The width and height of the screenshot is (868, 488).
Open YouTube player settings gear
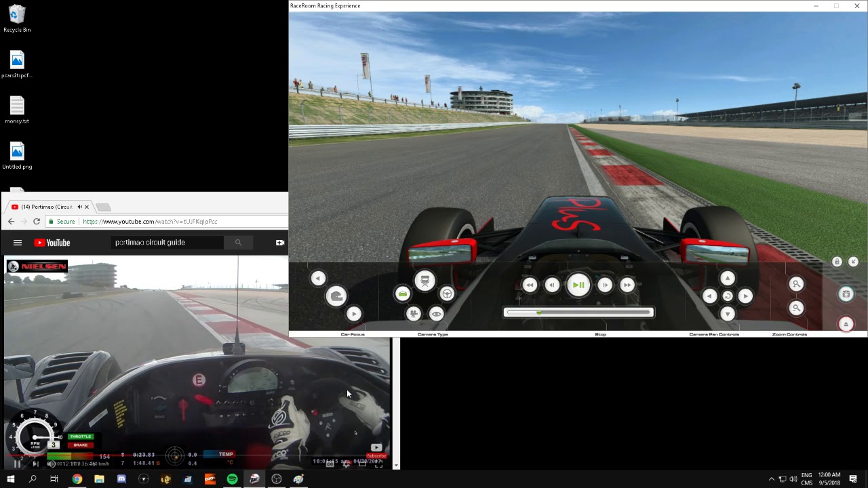click(x=346, y=464)
